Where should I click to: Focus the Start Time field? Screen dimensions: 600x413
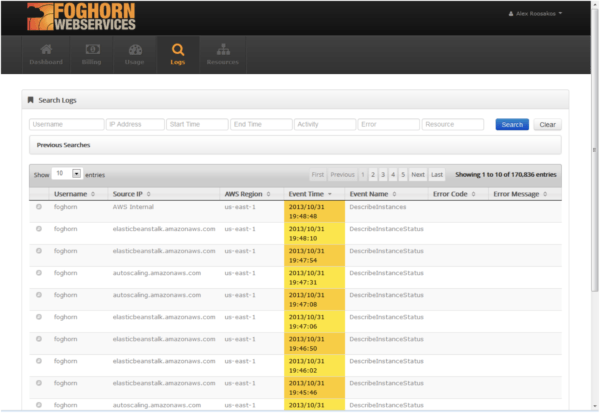point(197,124)
